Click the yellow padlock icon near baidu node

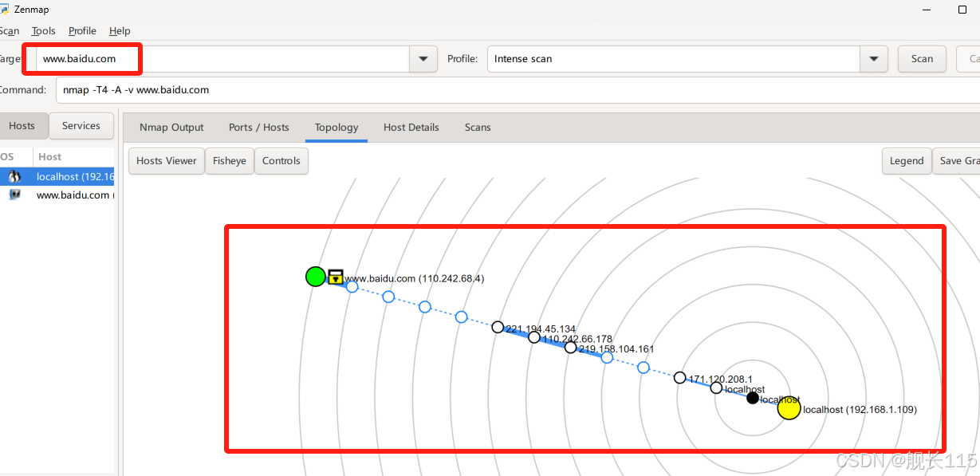(336, 277)
